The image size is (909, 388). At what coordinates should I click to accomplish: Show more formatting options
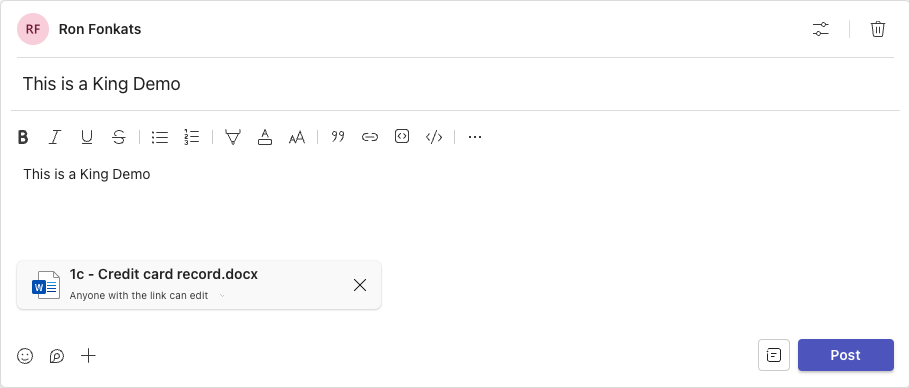click(x=475, y=137)
